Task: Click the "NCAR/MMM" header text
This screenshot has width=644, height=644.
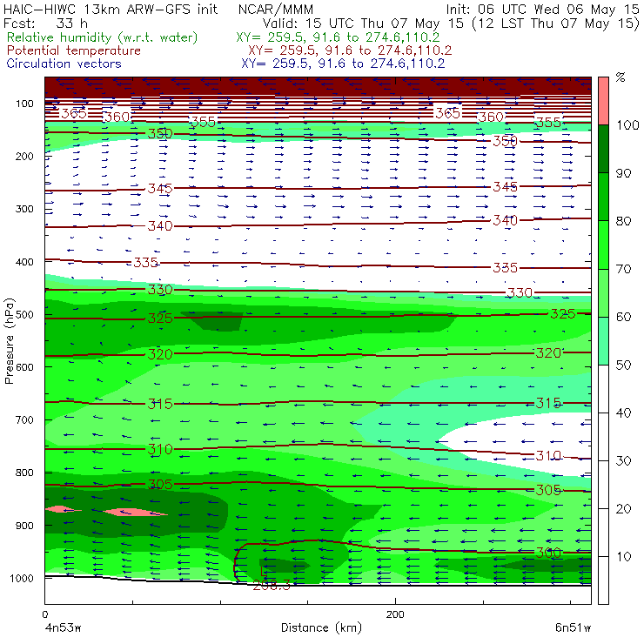Action: point(276,10)
